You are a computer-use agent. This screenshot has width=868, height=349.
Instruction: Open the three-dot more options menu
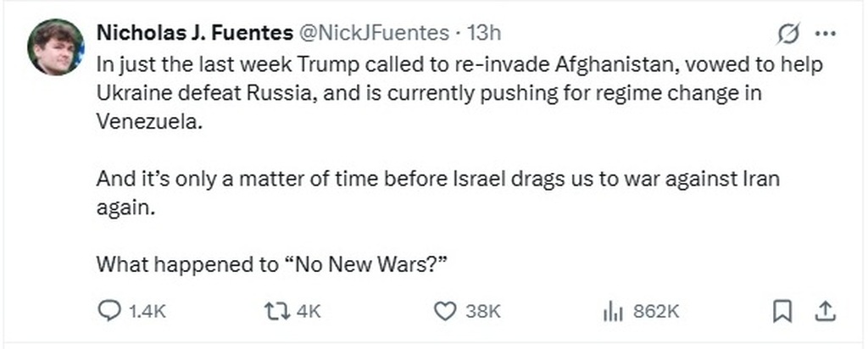(825, 34)
